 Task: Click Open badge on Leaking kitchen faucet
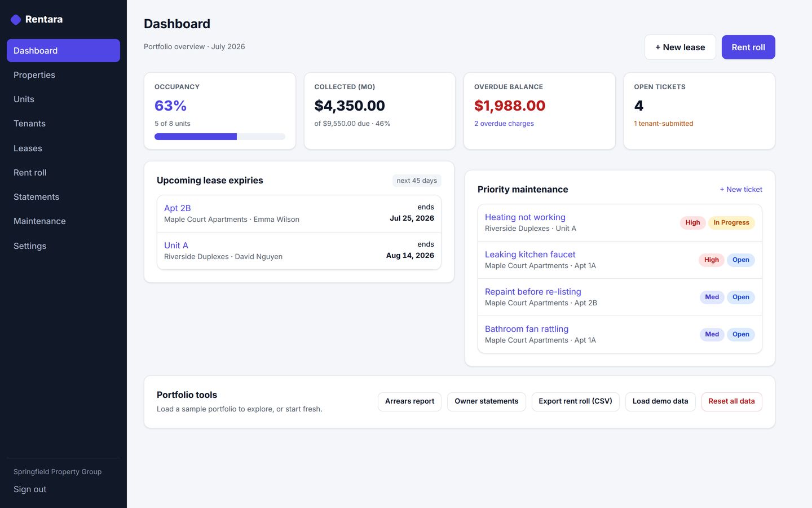coord(741,260)
